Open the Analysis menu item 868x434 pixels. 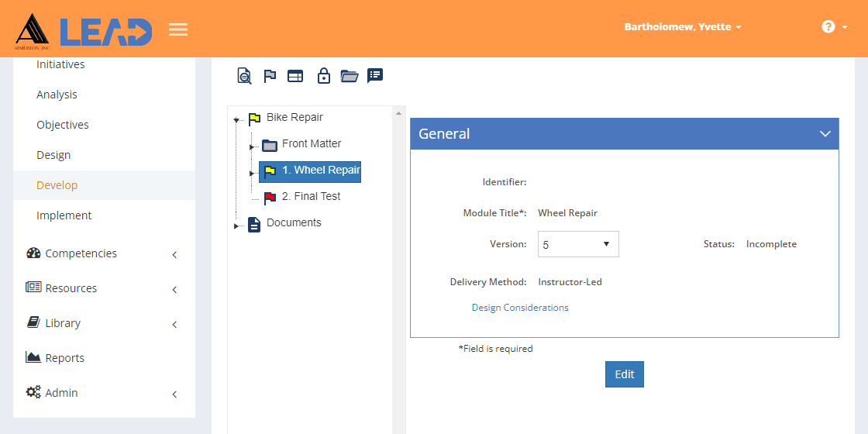[57, 95]
